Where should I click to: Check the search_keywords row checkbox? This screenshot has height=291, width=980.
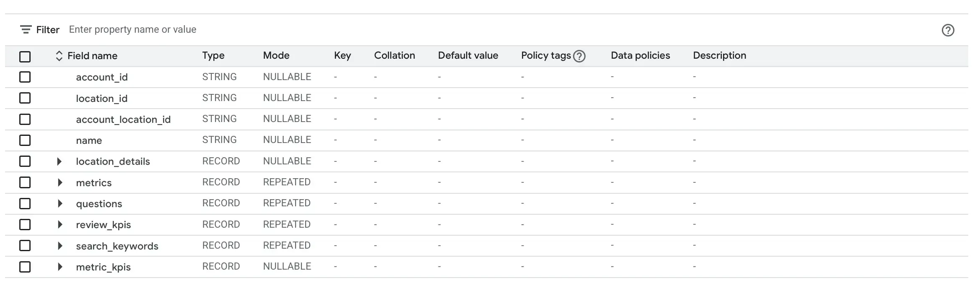25,246
